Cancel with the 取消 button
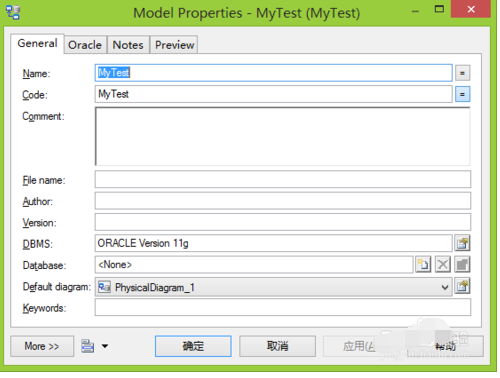The width and height of the screenshot is (500, 378). click(277, 346)
